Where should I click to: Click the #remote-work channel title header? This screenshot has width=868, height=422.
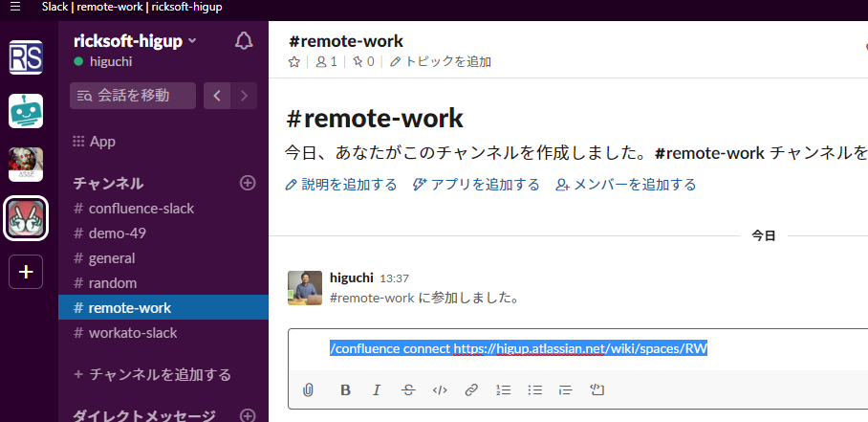pos(346,41)
